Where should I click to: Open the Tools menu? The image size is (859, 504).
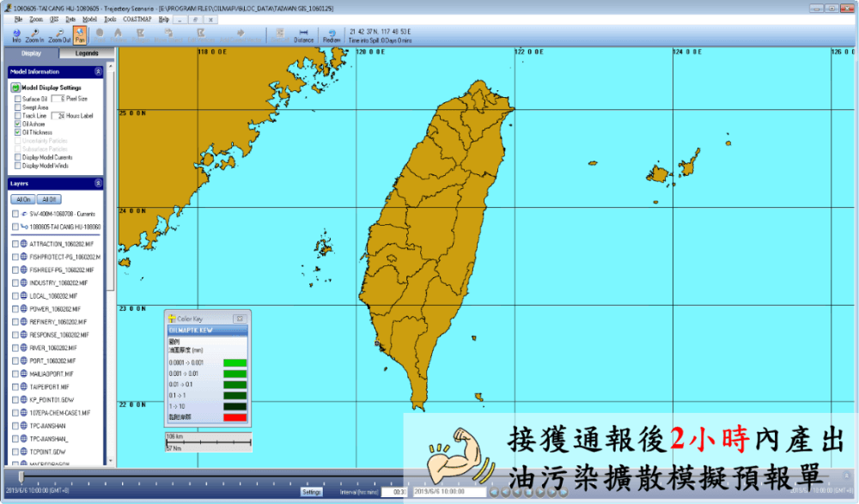[110, 19]
